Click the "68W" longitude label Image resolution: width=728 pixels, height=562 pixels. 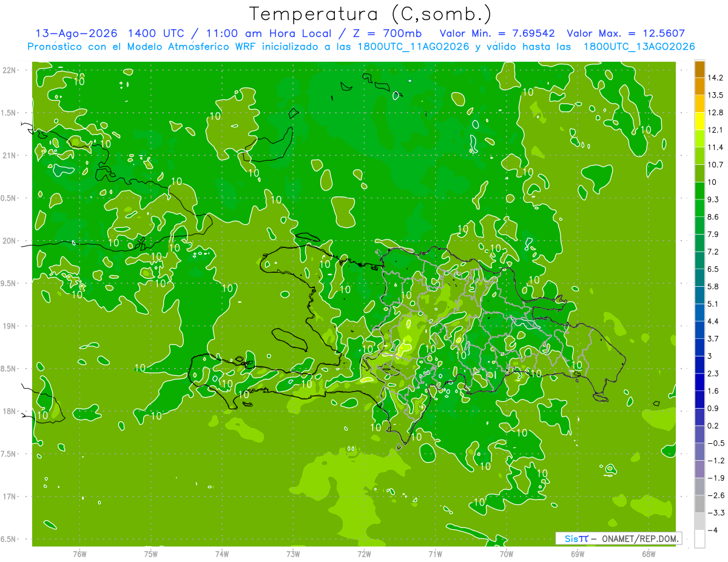[x=649, y=554]
